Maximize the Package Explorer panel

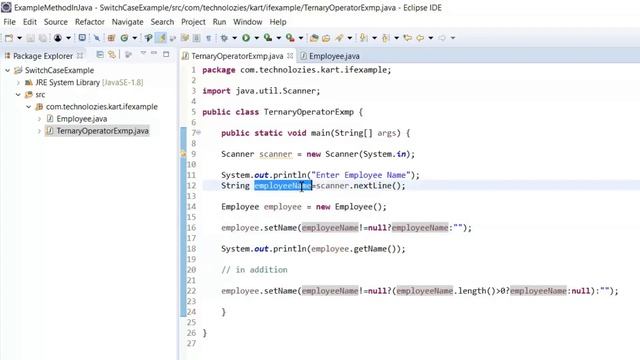click(166, 54)
